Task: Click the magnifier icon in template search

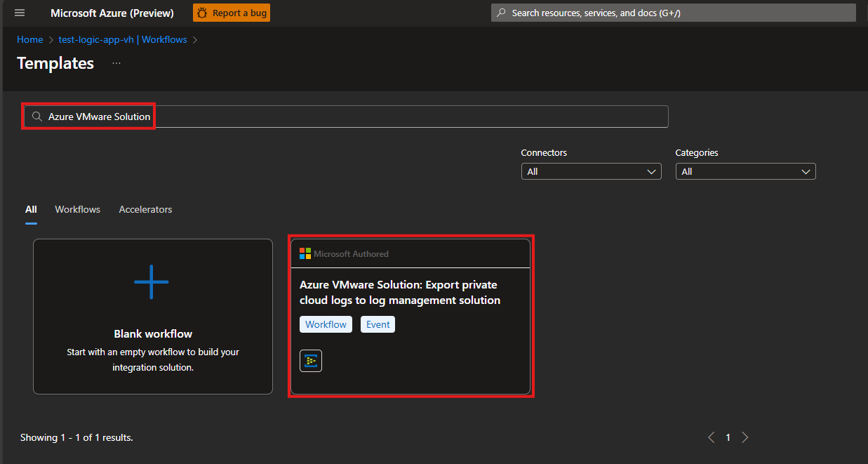Action: click(x=37, y=117)
